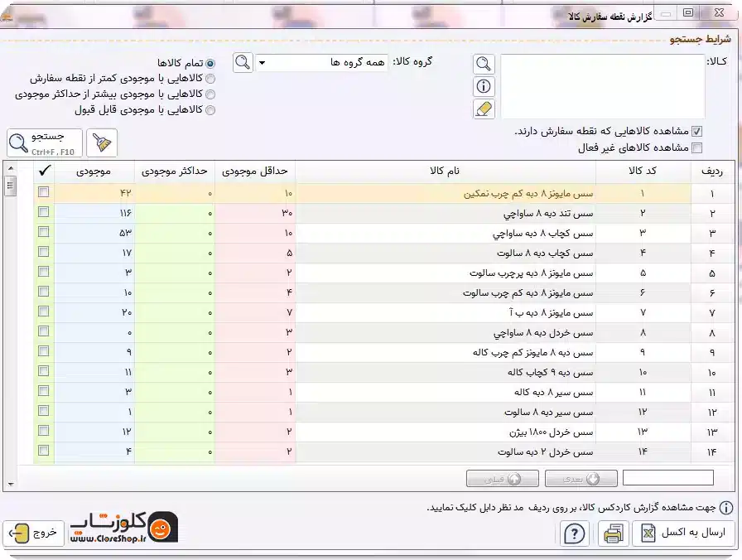Click the حداقل موجودی column header

coord(255,171)
